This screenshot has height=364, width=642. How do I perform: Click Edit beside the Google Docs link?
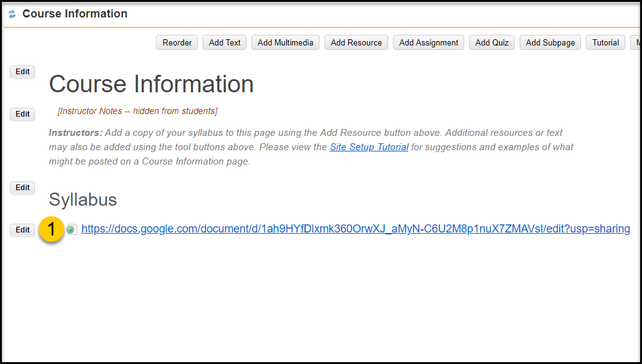tap(22, 230)
